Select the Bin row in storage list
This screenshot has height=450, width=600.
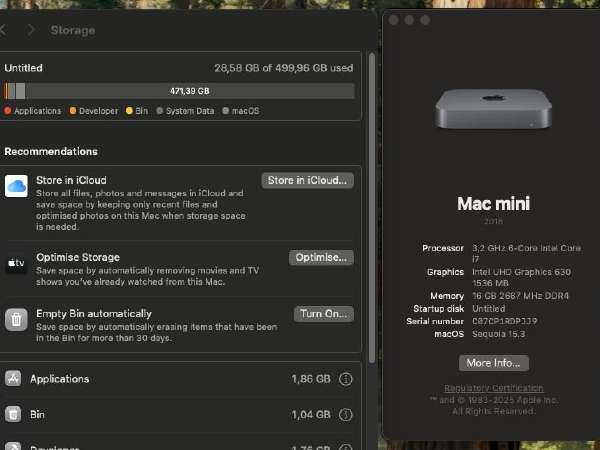click(x=179, y=414)
